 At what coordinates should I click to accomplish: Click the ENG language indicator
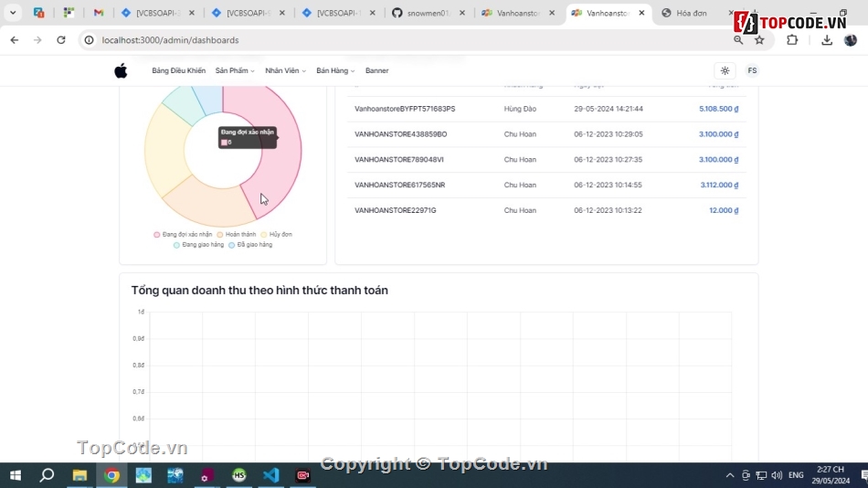point(796,475)
